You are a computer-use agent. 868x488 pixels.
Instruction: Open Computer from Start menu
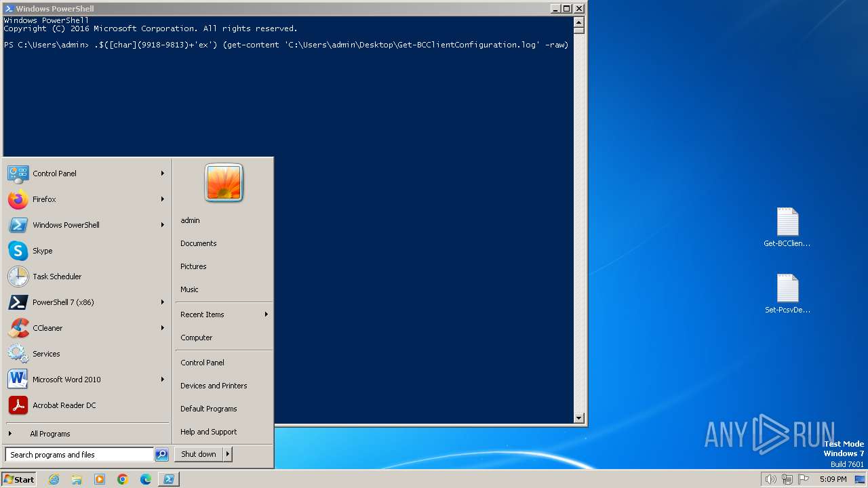click(224, 338)
